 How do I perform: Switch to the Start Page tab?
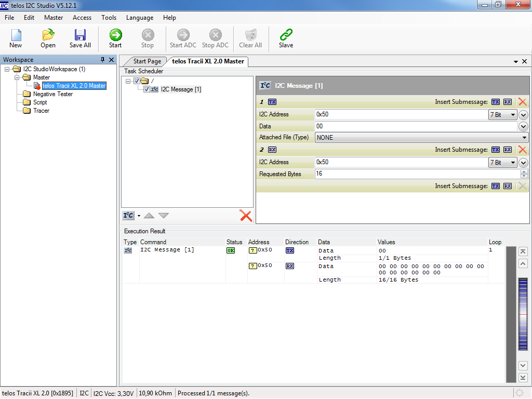tap(147, 61)
